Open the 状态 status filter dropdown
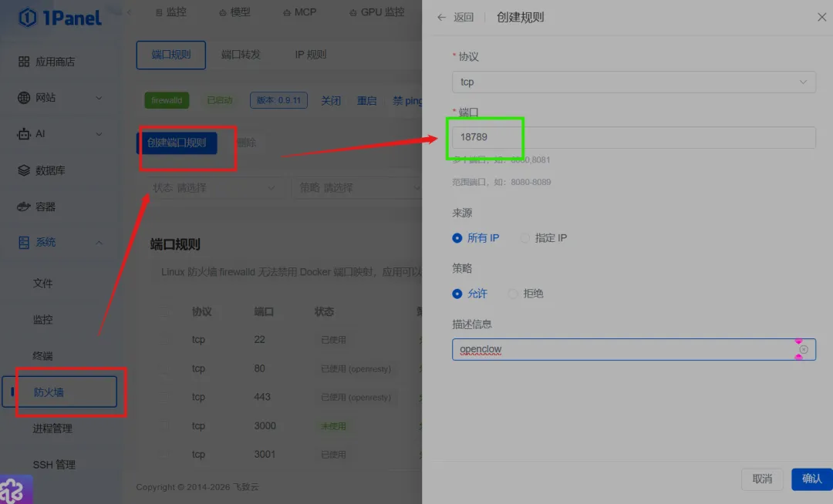Screen dimensions: 833x504 click(214, 187)
